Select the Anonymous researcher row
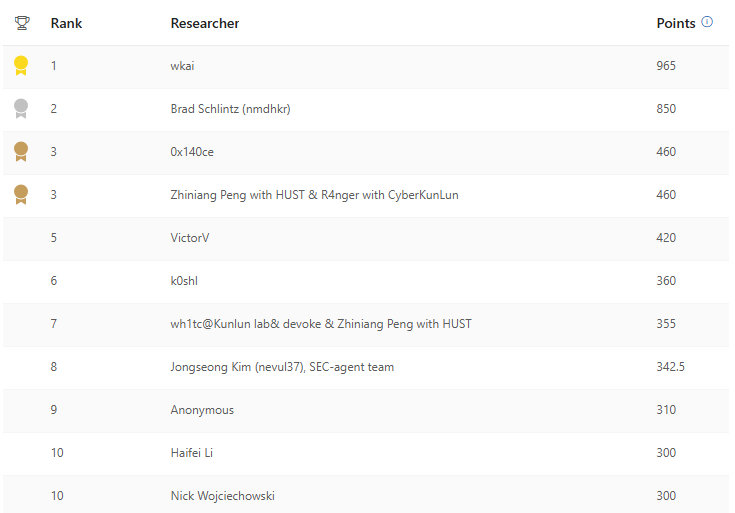 202,410
